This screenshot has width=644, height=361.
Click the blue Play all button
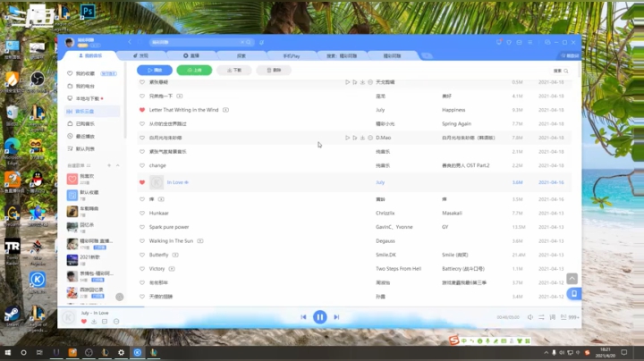(x=155, y=71)
